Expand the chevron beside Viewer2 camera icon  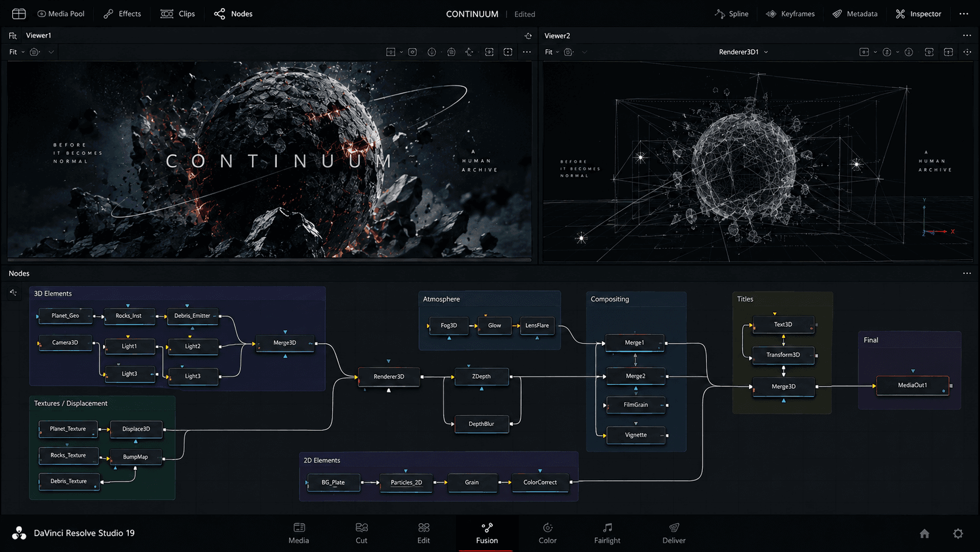(x=584, y=52)
